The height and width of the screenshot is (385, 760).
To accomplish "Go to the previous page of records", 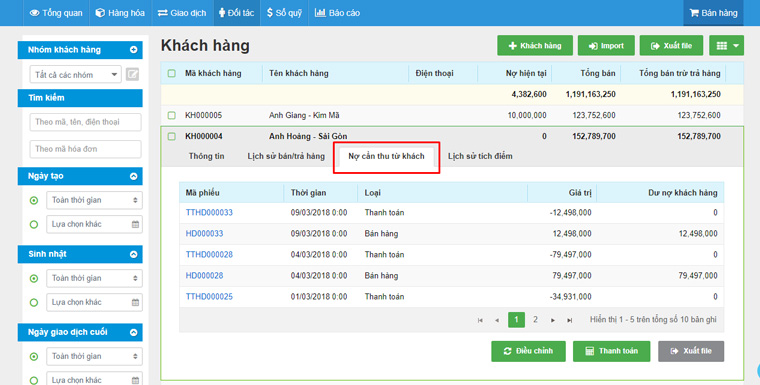I will [497, 320].
